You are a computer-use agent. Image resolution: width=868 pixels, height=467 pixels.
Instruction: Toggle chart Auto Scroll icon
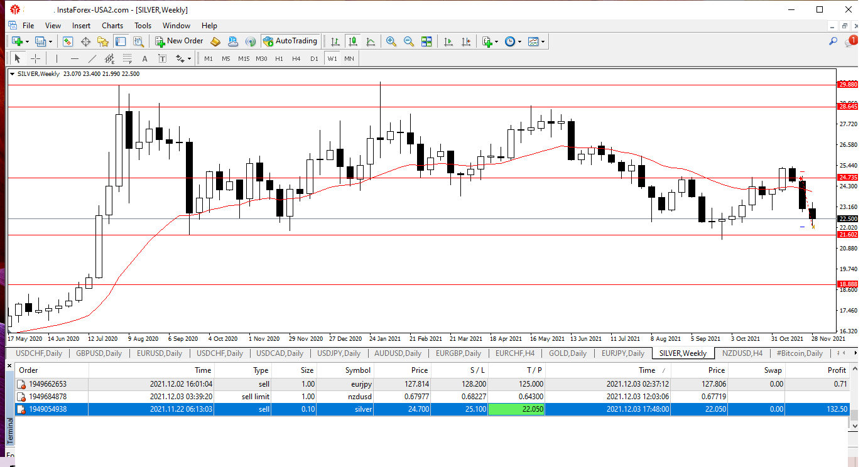pyautogui.click(x=448, y=41)
